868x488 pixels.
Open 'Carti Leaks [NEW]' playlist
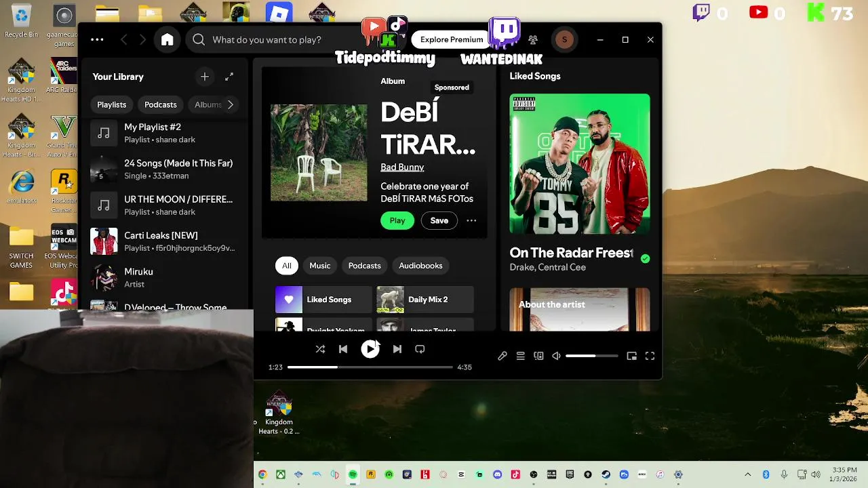(163, 241)
